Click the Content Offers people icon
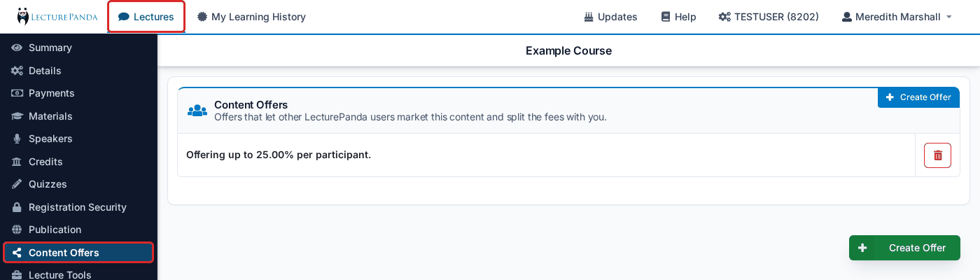This screenshot has width=980, height=280. (x=197, y=111)
